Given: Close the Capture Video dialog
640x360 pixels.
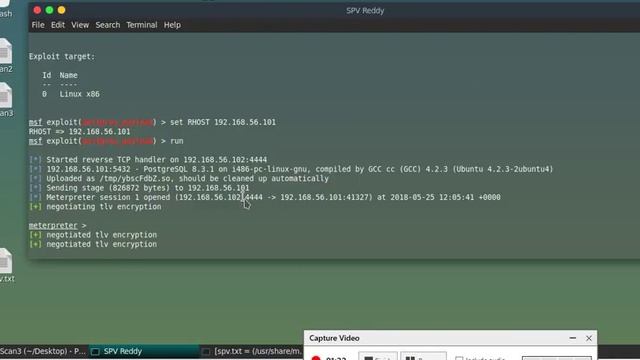Looking at the screenshot, I should coord(589,338).
